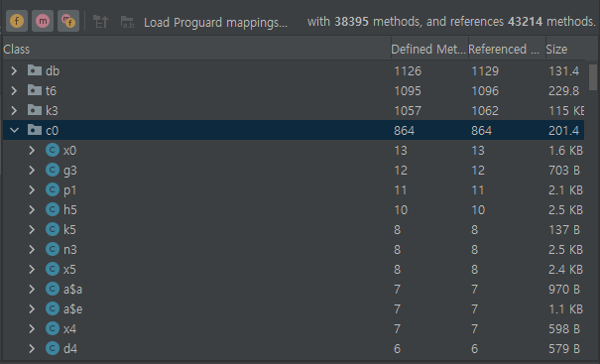Click referenced methods value 1096

point(485,91)
